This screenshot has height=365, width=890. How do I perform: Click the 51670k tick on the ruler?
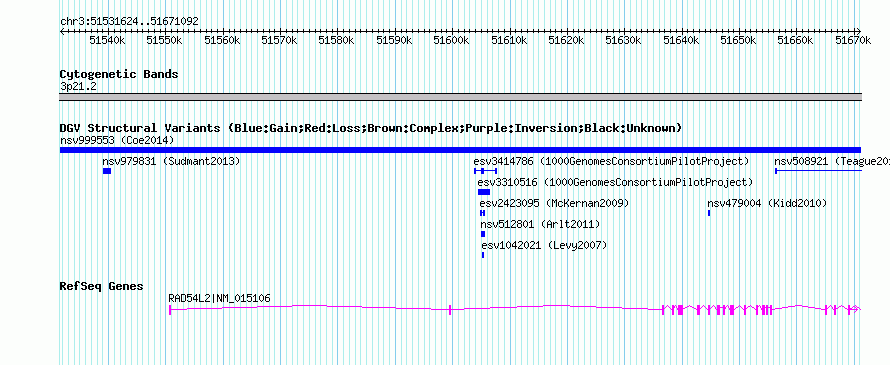(x=853, y=40)
